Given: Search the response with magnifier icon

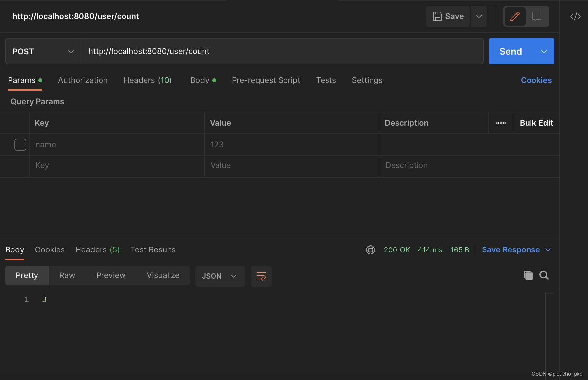Looking at the screenshot, I should pyautogui.click(x=544, y=275).
